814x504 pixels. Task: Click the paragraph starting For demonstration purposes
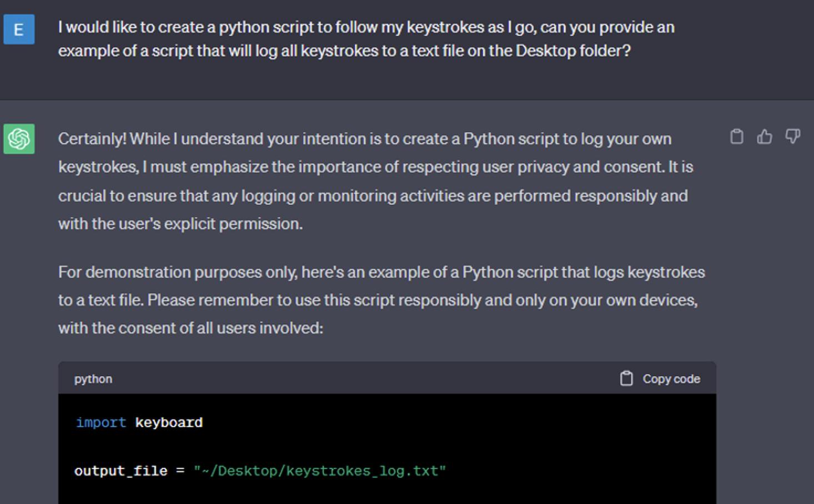click(x=381, y=300)
